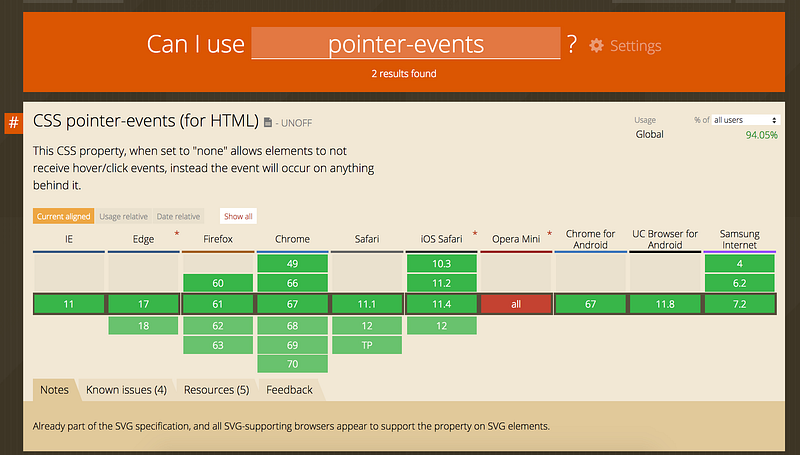The height and width of the screenshot is (455, 800).
Task: Switch to Usage relative view
Action: [x=125, y=216]
